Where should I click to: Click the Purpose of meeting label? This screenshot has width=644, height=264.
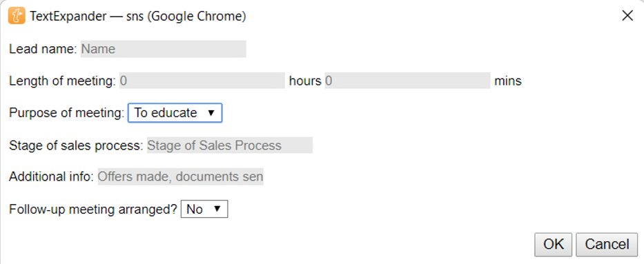[66, 113]
